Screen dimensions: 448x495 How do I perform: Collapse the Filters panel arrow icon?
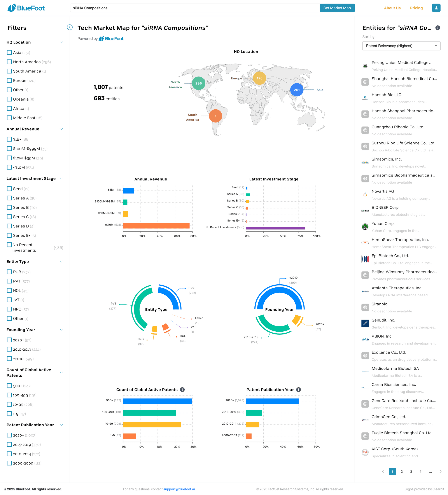tap(70, 27)
